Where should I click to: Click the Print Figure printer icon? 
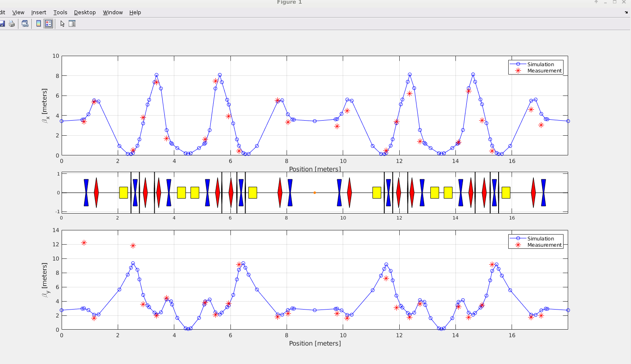click(12, 24)
